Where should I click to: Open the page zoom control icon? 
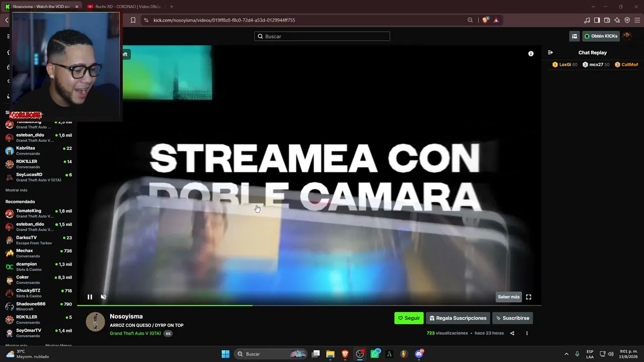point(470,20)
